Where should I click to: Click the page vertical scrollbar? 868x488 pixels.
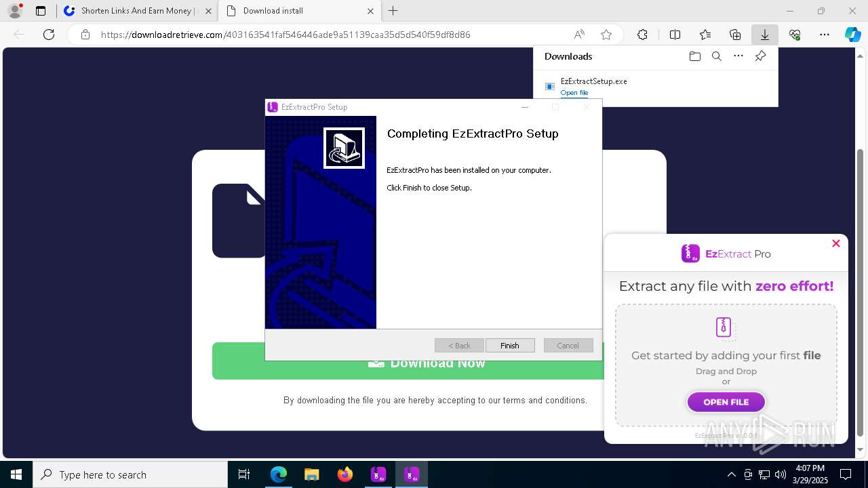tap(861, 291)
